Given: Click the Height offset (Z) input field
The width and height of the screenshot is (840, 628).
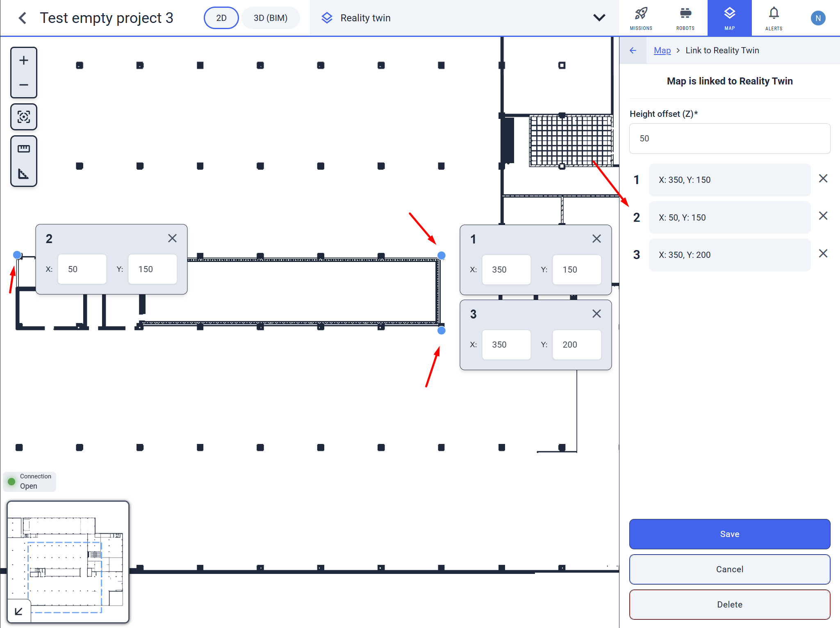Looking at the screenshot, I should click(730, 139).
